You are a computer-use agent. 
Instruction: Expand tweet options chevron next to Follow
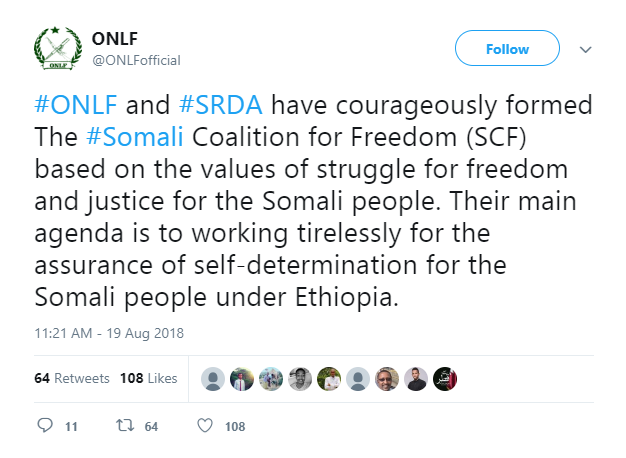pyautogui.click(x=585, y=50)
